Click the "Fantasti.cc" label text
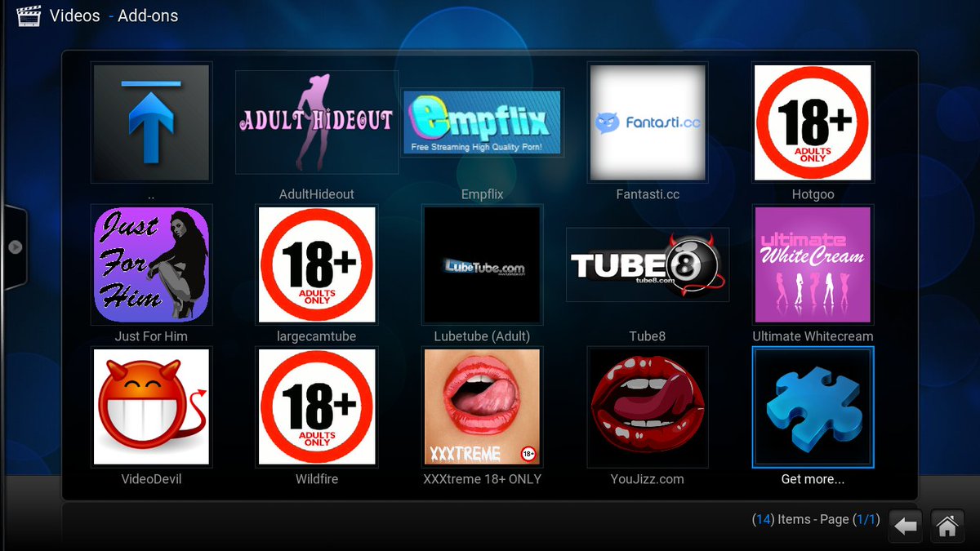This screenshot has height=551, width=980. 648,195
